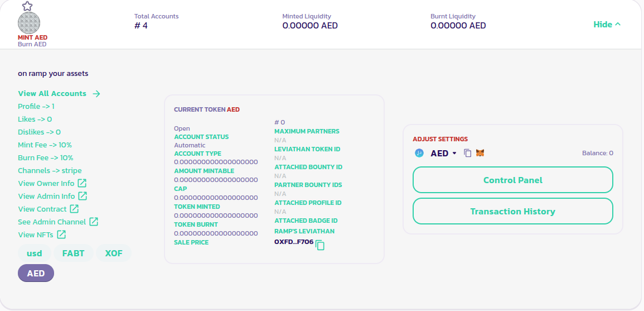Screen dimensions: 644x311
Task: Copy the Ramp's Leviathan address 0XFD...F706
Action: click(320, 245)
